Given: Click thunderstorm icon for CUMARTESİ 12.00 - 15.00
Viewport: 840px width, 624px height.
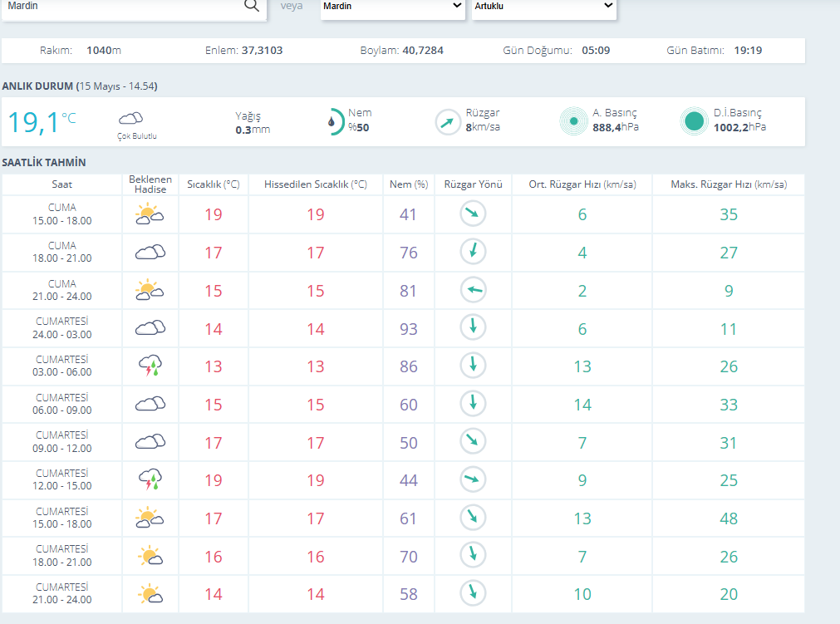Looking at the screenshot, I should 150,479.
